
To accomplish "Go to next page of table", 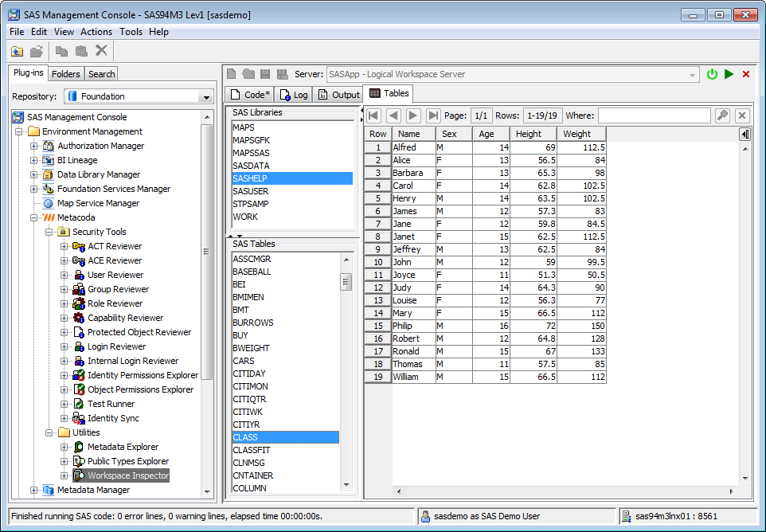I will click(x=413, y=115).
